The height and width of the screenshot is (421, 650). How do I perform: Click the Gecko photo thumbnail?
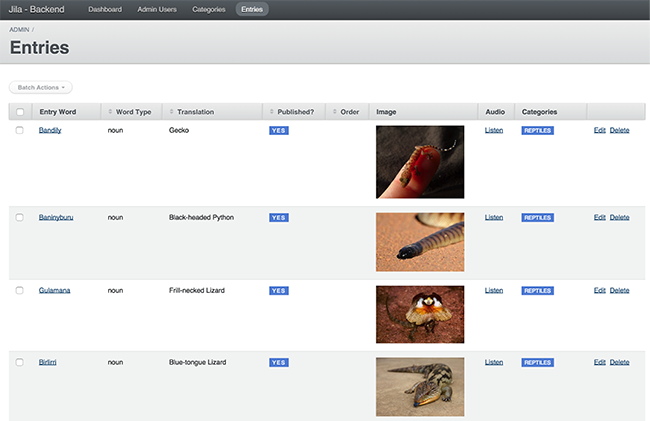(420, 161)
